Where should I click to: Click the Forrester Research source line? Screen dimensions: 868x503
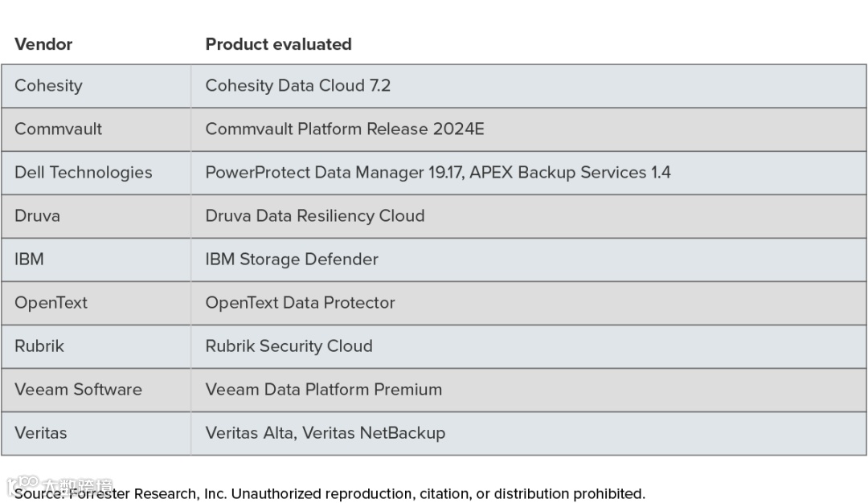click(x=330, y=493)
